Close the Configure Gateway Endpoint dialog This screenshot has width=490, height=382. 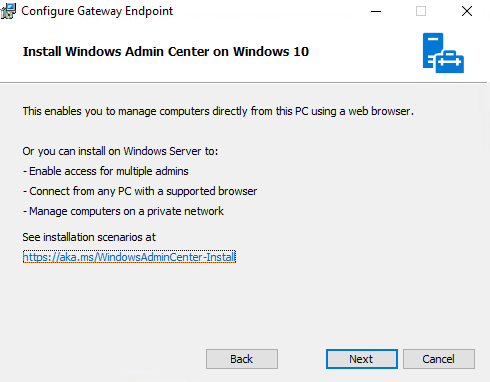[467, 11]
